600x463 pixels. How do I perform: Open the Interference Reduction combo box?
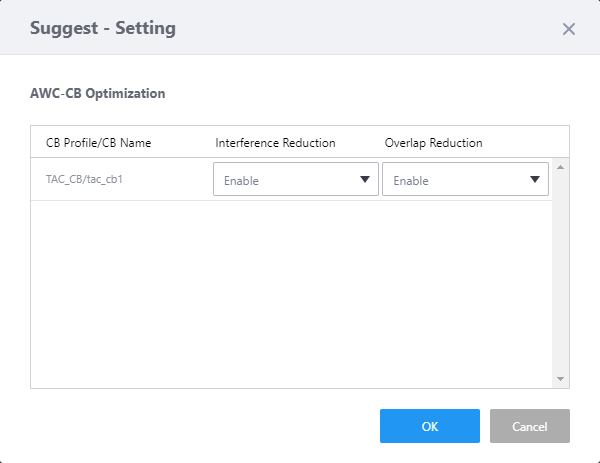click(295, 180)
